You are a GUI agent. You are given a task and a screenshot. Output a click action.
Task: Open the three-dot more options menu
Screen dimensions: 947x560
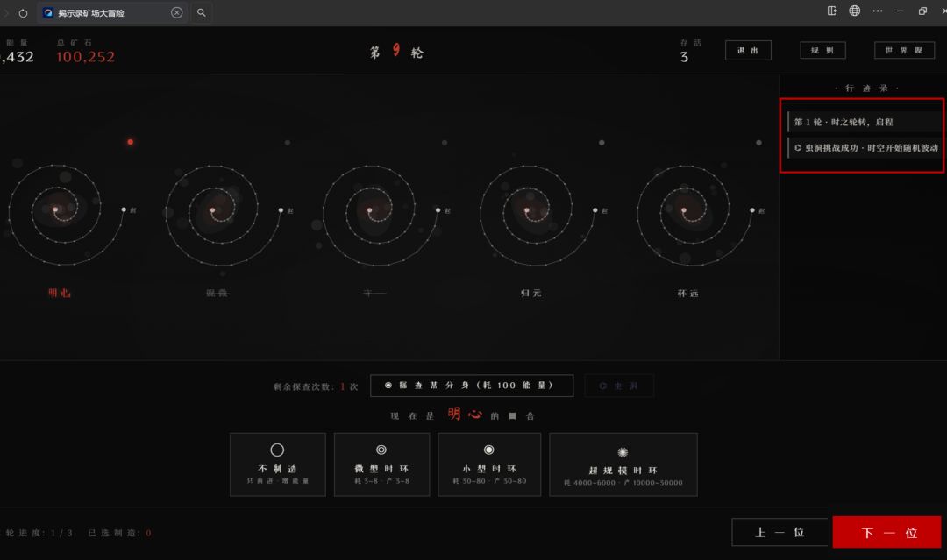coord(878,11)
